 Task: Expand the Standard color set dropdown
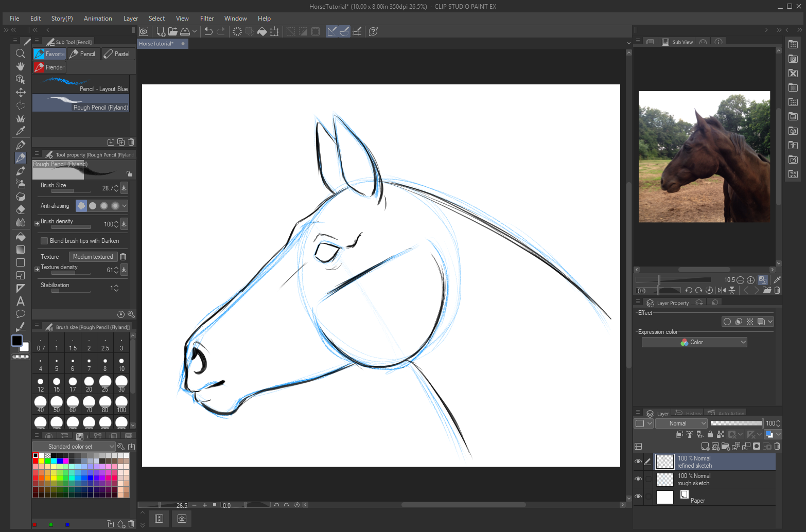pos(74,447)
